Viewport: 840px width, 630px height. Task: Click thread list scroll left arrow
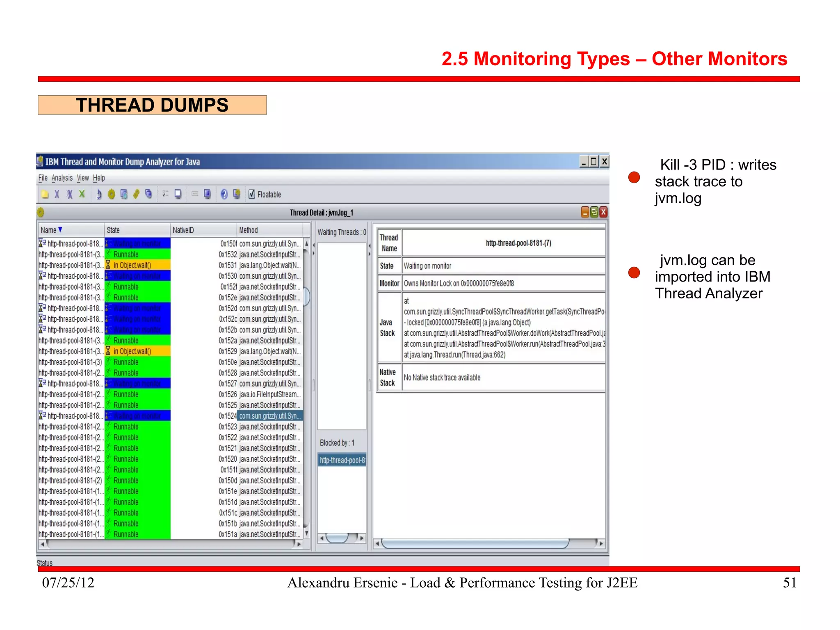[42, 544]
